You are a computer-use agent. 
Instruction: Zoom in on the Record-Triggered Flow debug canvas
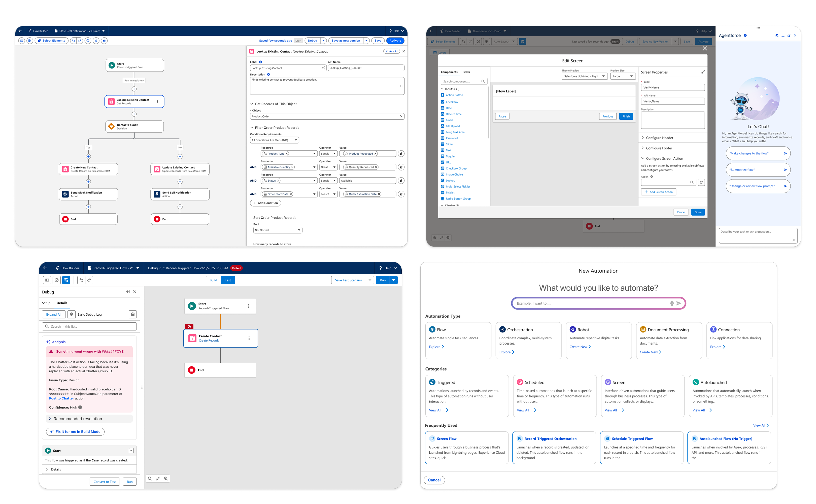tap(166, 479)
